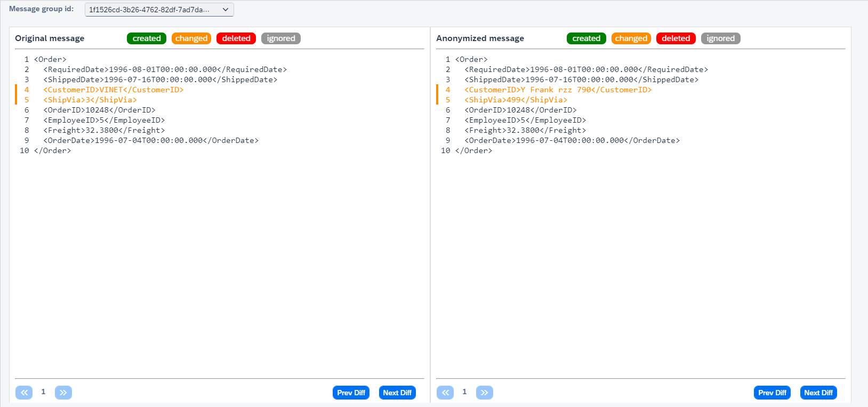The height and width of the screenshot is (407, 868).
Task: Click page number 1 in Original message
Action: click(x=43, y=392)
